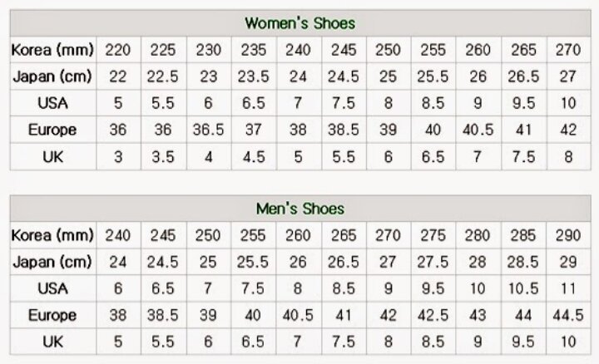Click Europe size 36.5 in Women's table
Screen dimensions: 599x364
pyautogui.click(x=208, y=129)
